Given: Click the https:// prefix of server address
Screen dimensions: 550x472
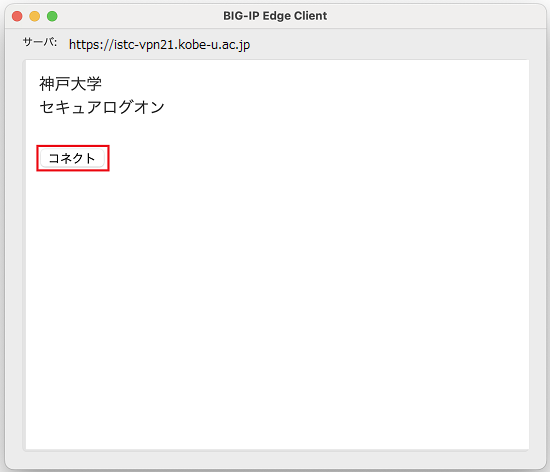Looking at the screenshot, I should (x=91, y=45).
